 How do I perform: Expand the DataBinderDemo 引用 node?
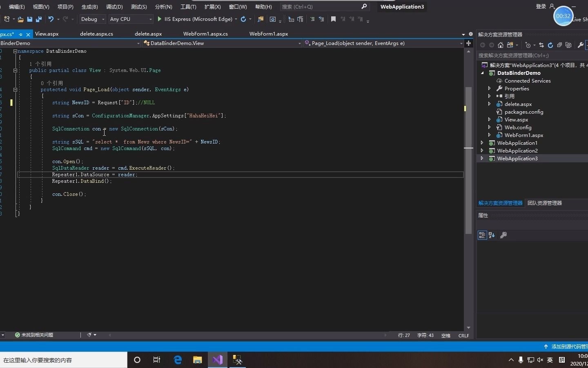click(x=490, y=96)
